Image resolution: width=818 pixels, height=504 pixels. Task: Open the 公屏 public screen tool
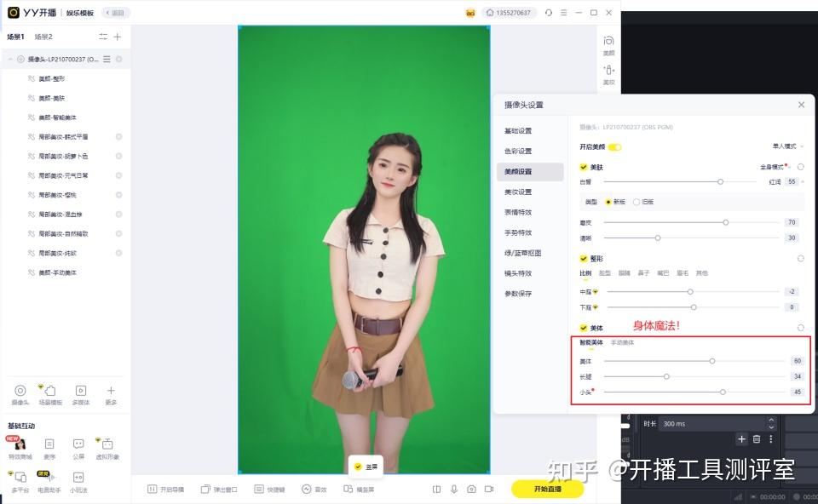pyautogui.click(x=78, y=444)
